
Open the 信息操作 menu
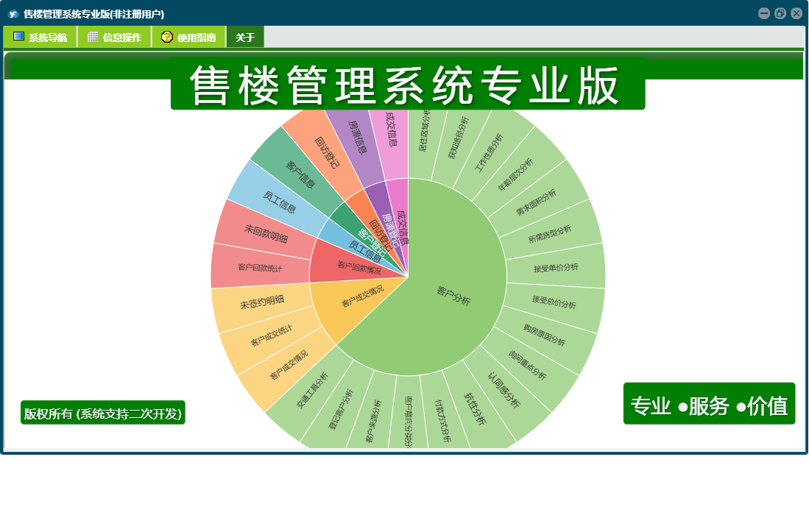114,37
